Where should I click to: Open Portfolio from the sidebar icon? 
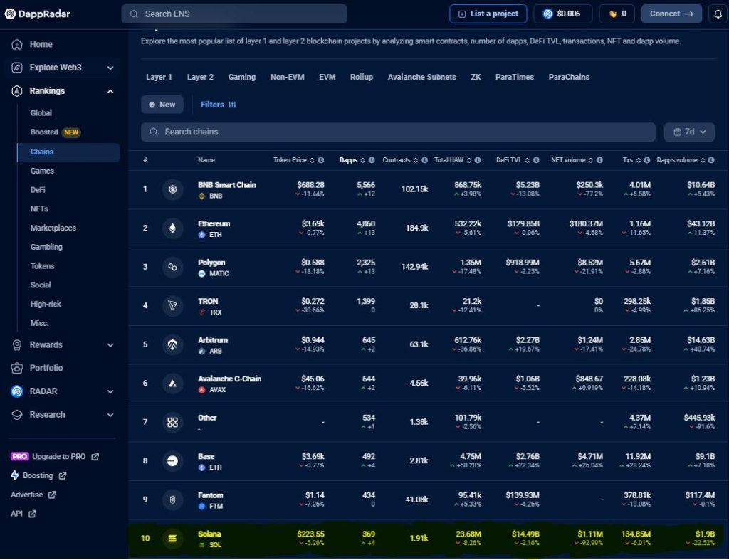(17, 368)
